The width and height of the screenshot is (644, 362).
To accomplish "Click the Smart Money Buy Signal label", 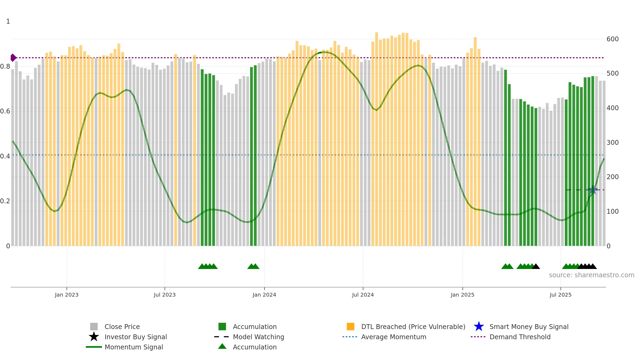I will click(529, 327).
